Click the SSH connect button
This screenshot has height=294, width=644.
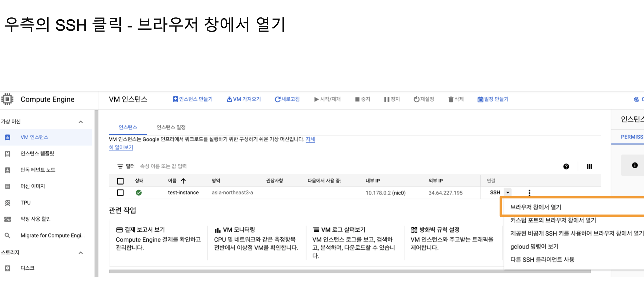pos(495,192)
